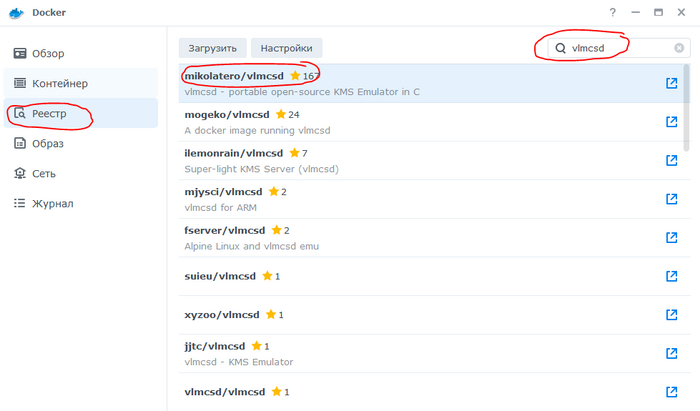Click star icon of ilemonrain/vlmcsd
This screenshot has height=411, width=700.
[x=294, y=153]
